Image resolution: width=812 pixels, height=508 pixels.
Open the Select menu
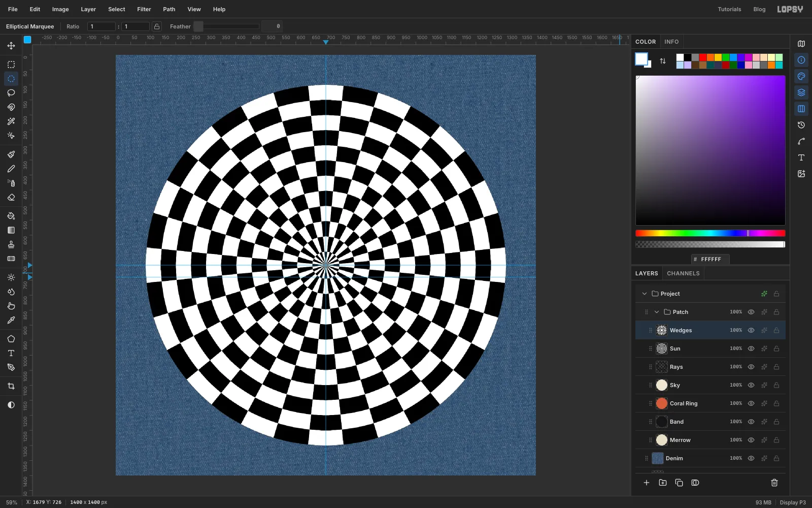pyautogui.click(x=116, y=9)
